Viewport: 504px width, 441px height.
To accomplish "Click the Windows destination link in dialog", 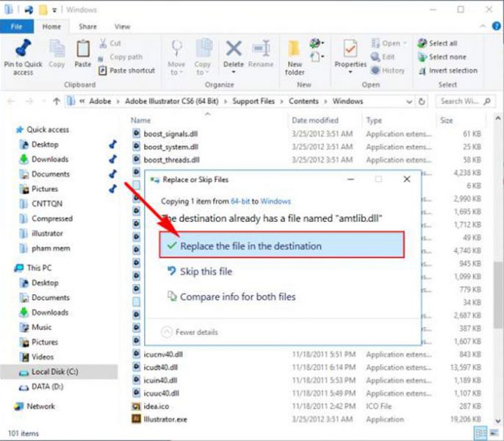I will click(276, 201).
